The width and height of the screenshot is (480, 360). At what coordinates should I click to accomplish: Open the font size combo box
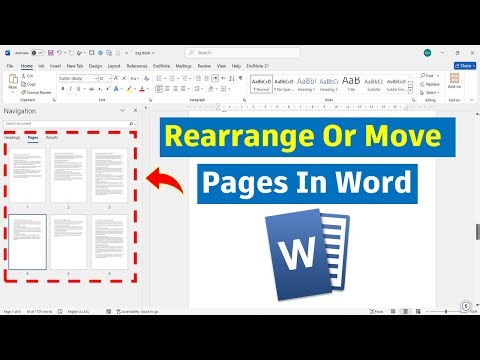(105, 78)
